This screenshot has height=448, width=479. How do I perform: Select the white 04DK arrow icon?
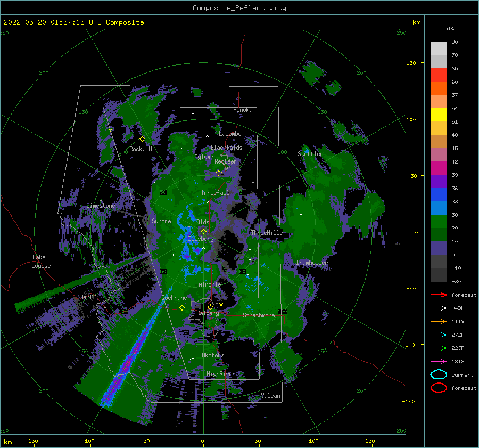(439, 308)
